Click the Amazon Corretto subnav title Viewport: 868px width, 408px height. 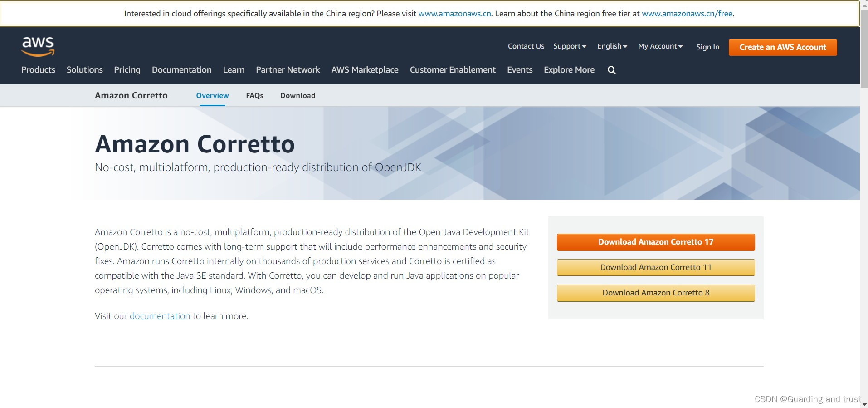pos(131,95)
